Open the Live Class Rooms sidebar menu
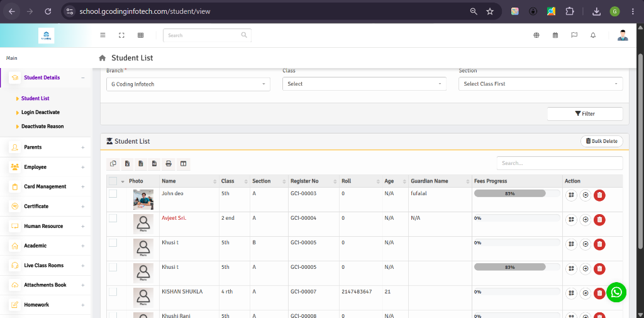 tap(45, 265)
